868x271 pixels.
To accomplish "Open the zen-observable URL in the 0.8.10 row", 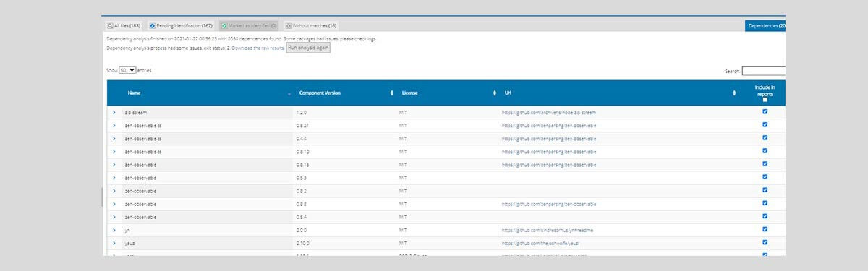I will (x=549, y=152).
